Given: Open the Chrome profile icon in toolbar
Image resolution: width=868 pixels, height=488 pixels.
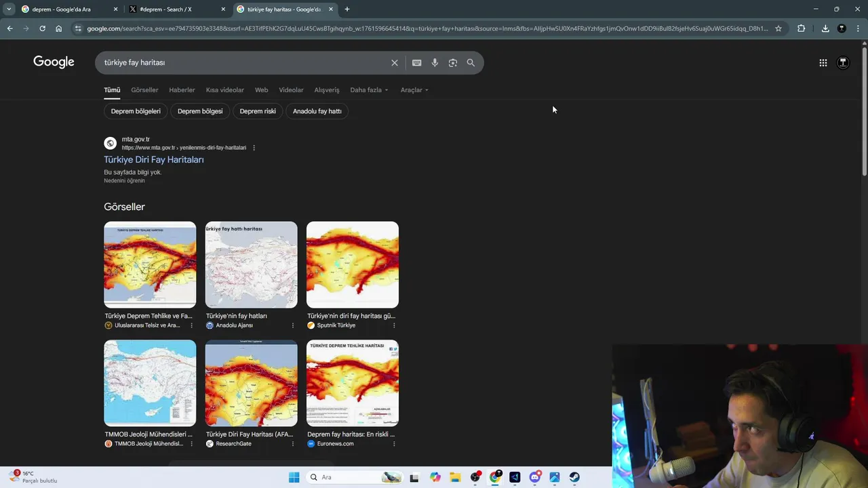Looking at the screenshot, I should [x=842, y=28].
